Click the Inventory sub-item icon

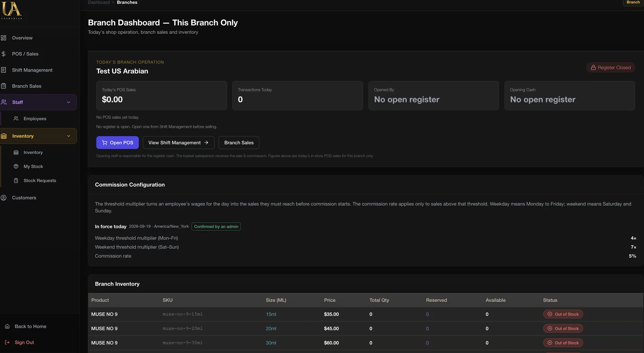[x=16, y=152]
